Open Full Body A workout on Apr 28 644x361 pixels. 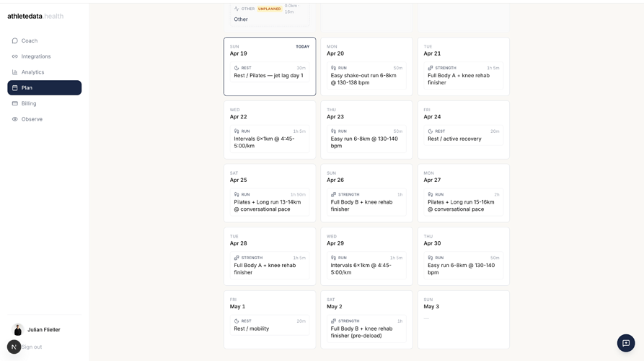click(270, 266)
